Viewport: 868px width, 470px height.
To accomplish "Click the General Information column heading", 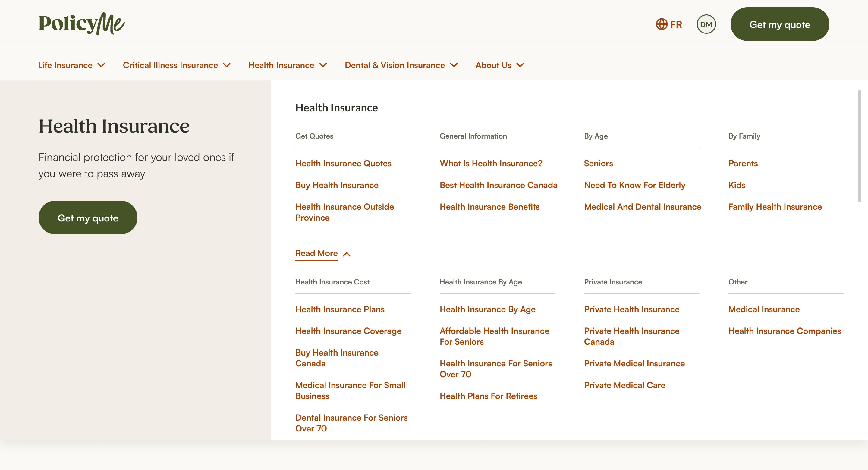I will pyautogui.click(x=473, y=136).
